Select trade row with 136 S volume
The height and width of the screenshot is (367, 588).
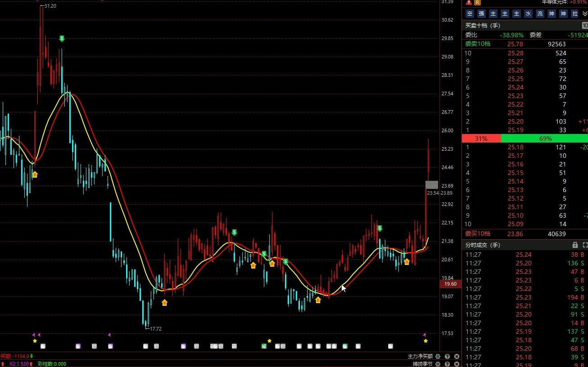pyautogui.click(x=525, y=263)
